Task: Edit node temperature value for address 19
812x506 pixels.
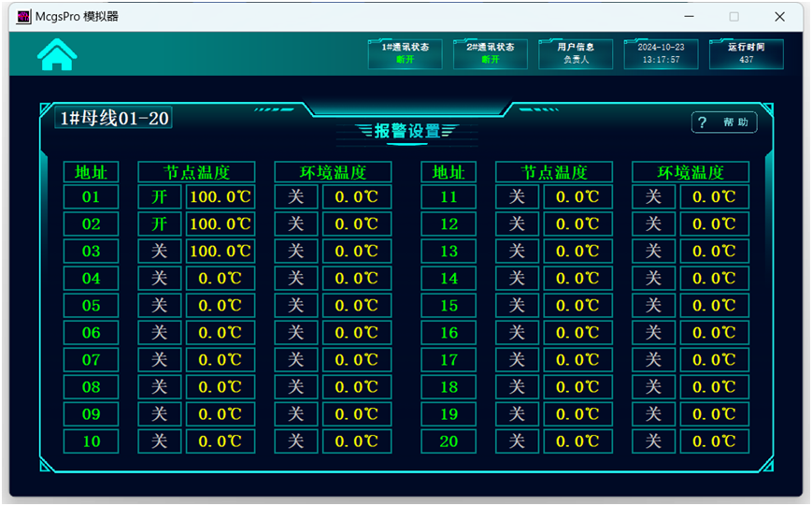Action: (577, 414)
